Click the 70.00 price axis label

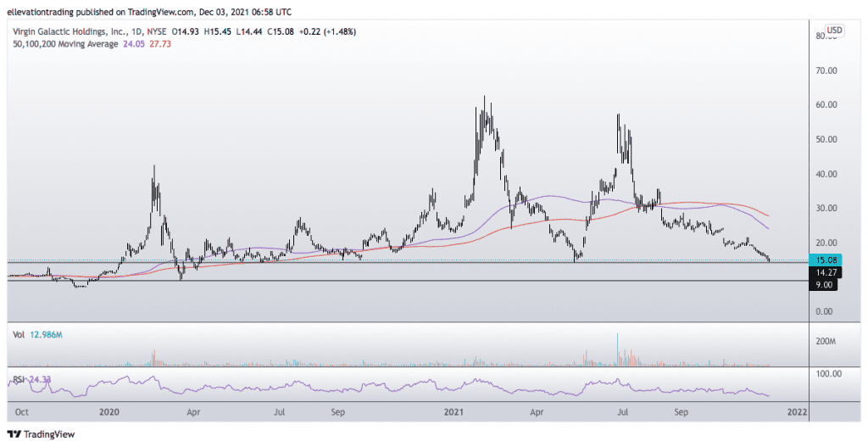point(826,70)
